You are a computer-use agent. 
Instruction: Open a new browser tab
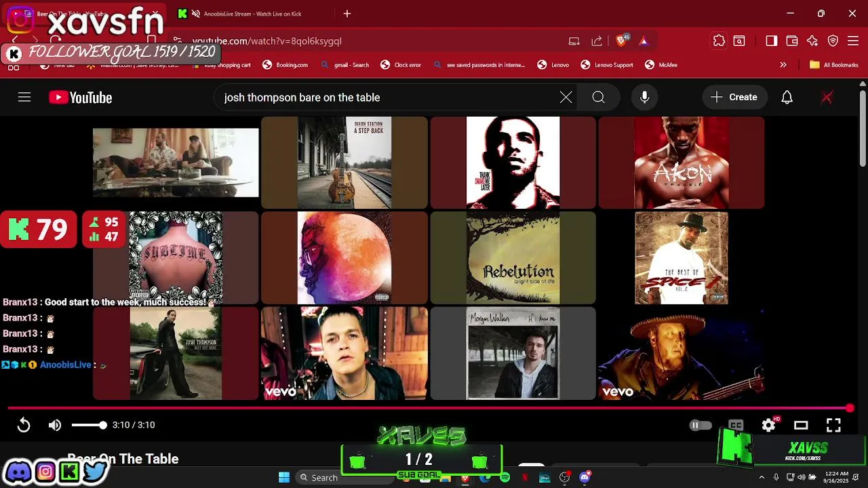(x=347, y=14)
